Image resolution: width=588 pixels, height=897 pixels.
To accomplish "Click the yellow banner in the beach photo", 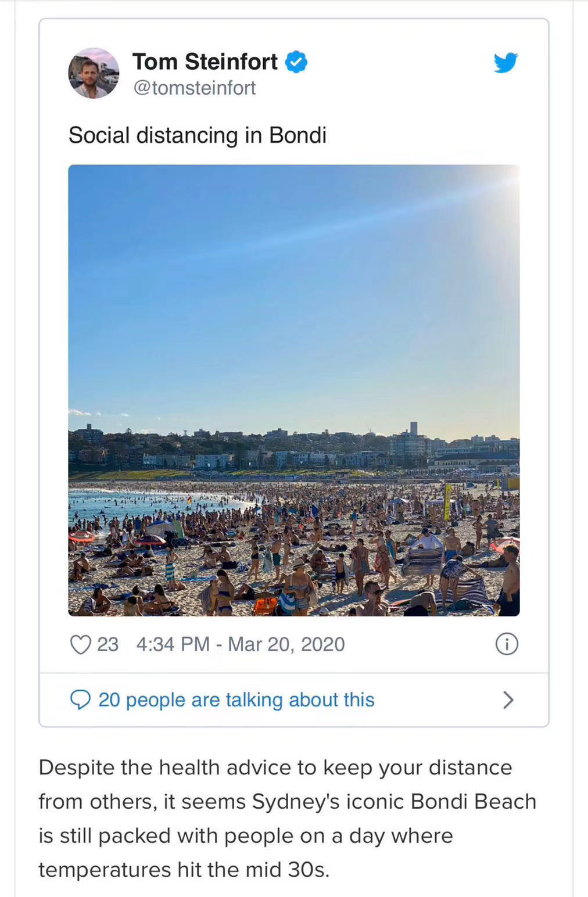I will [447, 501].
